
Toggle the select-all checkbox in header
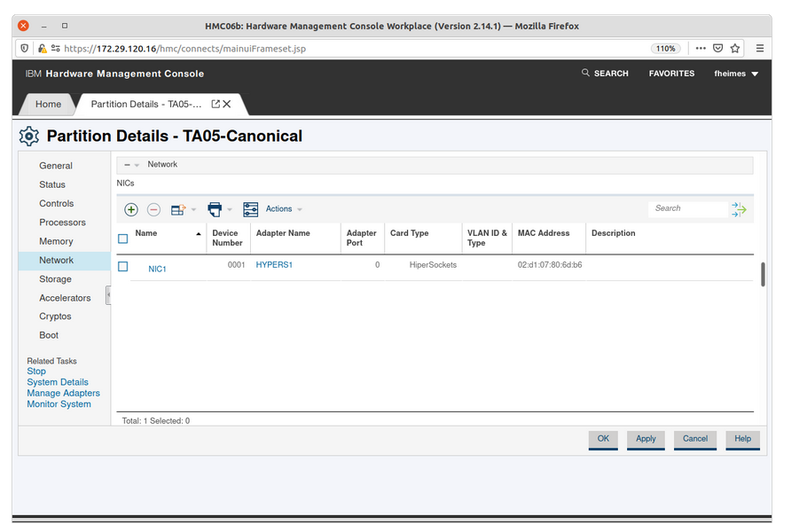coord(123,238)
